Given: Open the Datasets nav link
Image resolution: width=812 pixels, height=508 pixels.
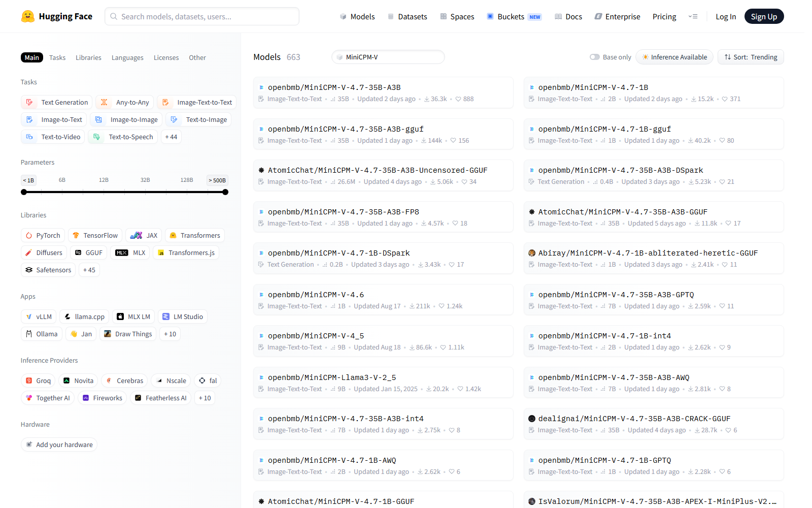Looking at the screenshot, I should click(408, 17).
